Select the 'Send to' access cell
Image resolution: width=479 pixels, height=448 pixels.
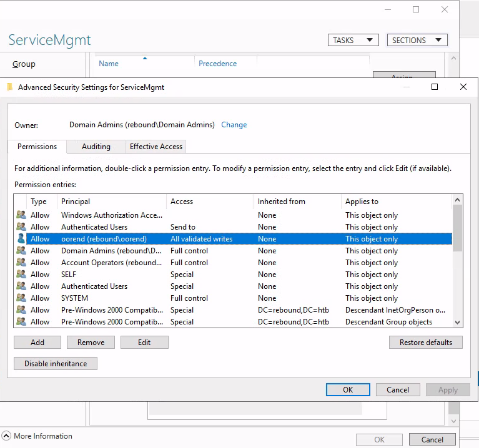183,227
